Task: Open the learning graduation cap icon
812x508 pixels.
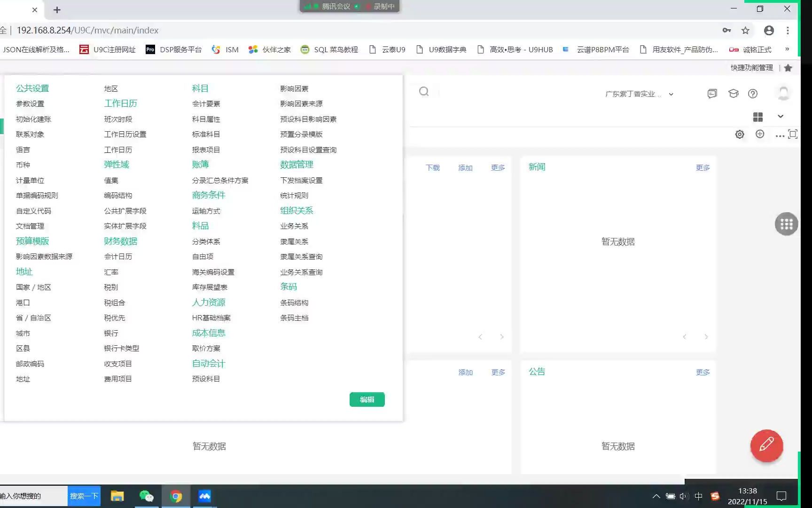Action: 733,94
